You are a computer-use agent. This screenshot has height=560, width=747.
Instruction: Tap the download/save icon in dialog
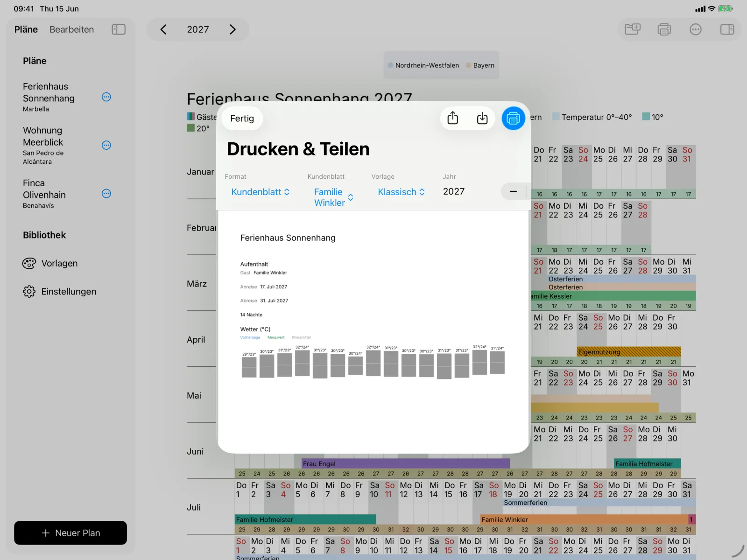(x=482, y=119)
